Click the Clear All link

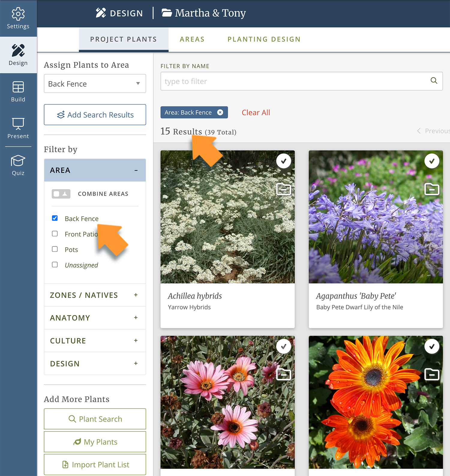(256, 113)
